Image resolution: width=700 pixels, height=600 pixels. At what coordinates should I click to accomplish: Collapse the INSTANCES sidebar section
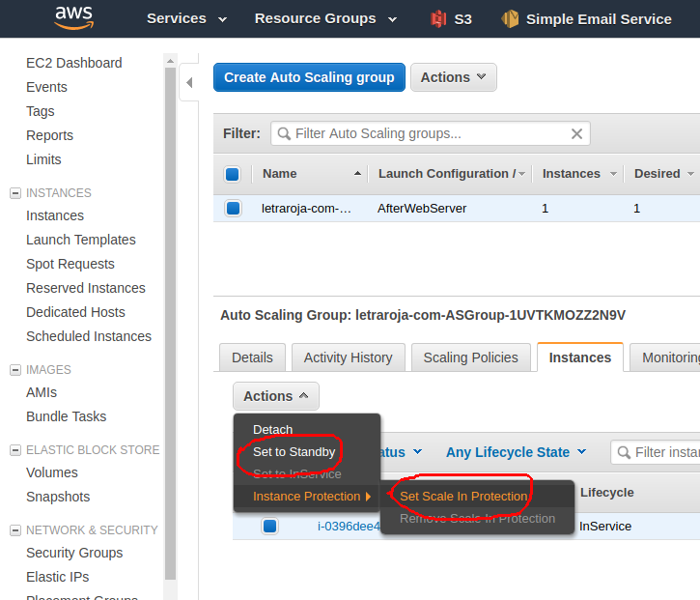(x=15, y=193)
